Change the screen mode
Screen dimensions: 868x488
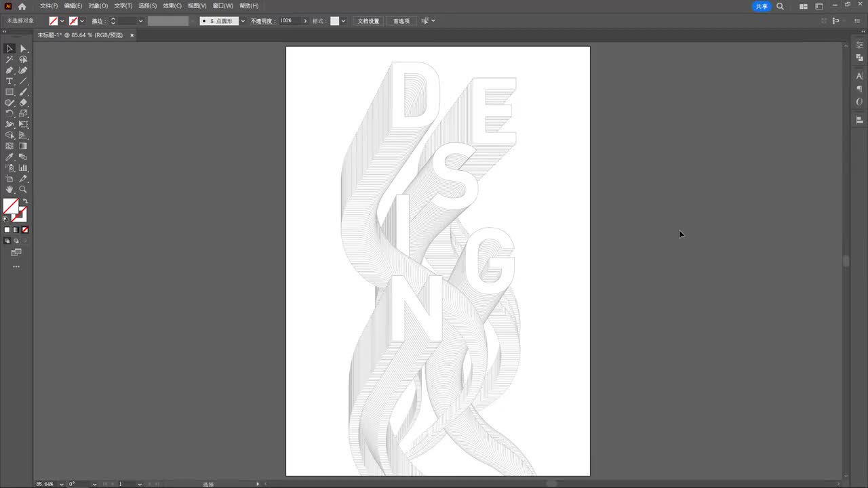point(16,252)
